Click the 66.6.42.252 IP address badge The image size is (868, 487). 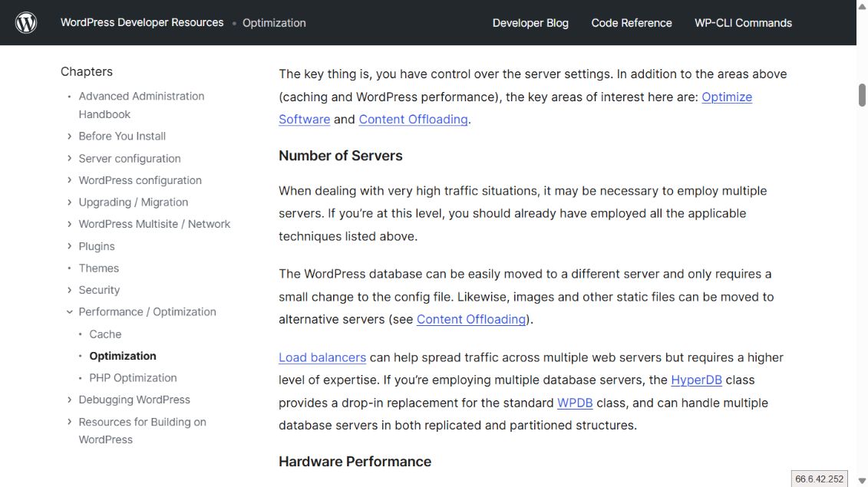(820, 479)
